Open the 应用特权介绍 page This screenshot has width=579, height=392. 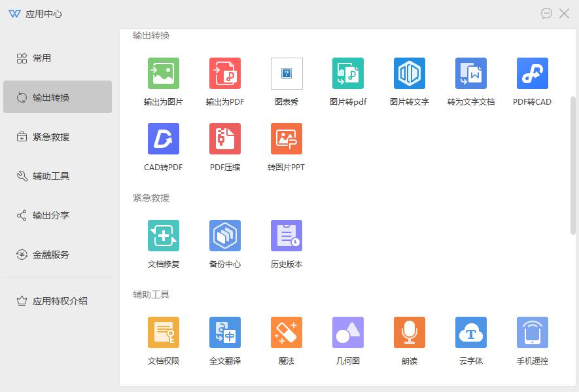[x=57, y=300]
